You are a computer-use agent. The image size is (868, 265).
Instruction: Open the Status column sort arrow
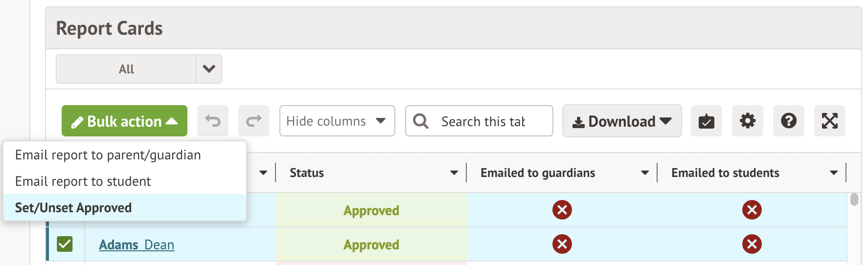pyautogui.click(x=454, y=173)
